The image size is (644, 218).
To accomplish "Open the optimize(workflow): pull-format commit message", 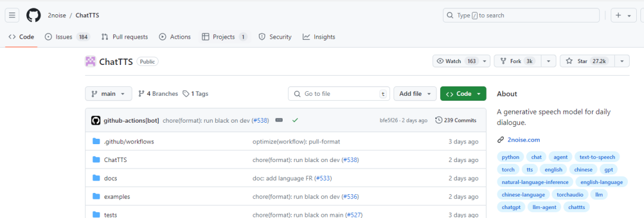I will point(296,142).
